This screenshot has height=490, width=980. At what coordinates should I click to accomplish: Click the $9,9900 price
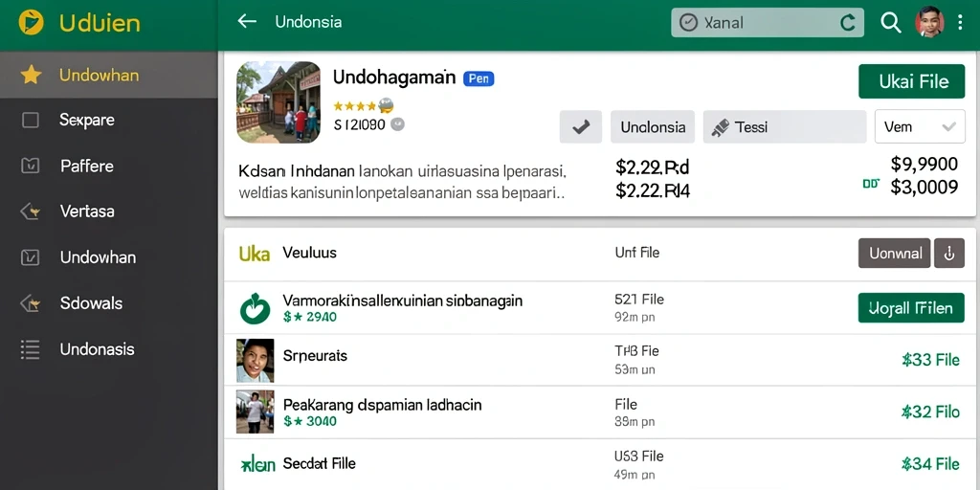click(x=924, y=164)
